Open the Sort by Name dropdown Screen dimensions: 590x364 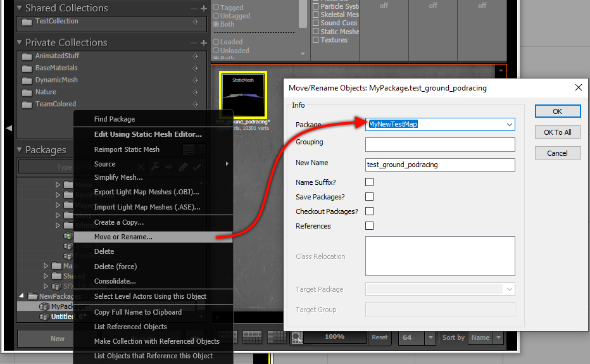(x=498, y=337)
